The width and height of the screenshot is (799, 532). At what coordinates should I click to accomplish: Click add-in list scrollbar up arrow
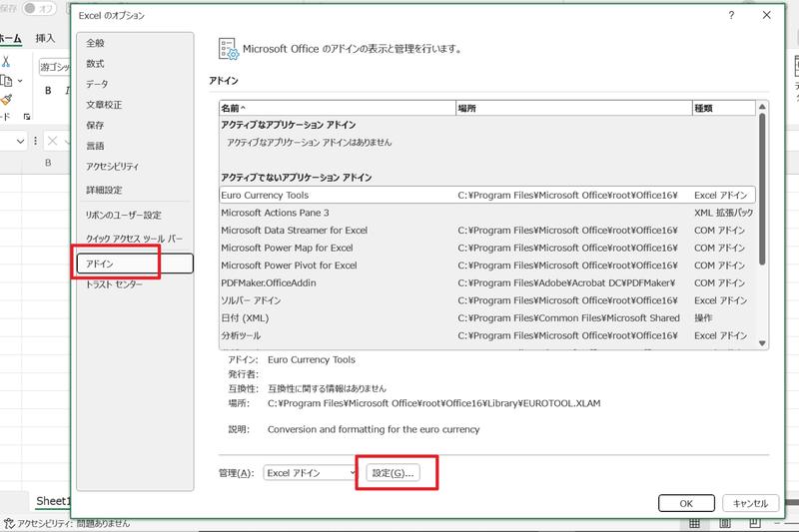pyautogui.click(x=762, y=107)
